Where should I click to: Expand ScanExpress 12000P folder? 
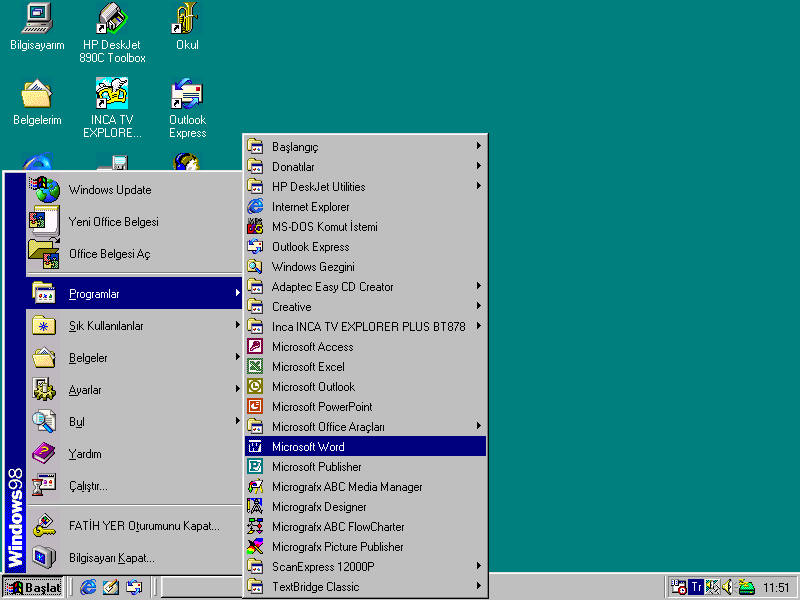point(365,566)
